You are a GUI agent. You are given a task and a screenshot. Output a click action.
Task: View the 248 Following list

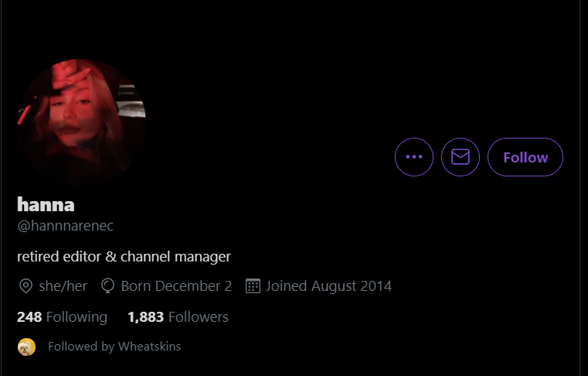63,317
